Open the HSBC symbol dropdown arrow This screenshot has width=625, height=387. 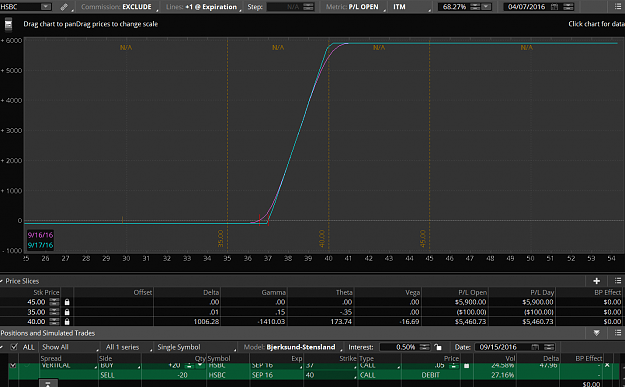46,7
